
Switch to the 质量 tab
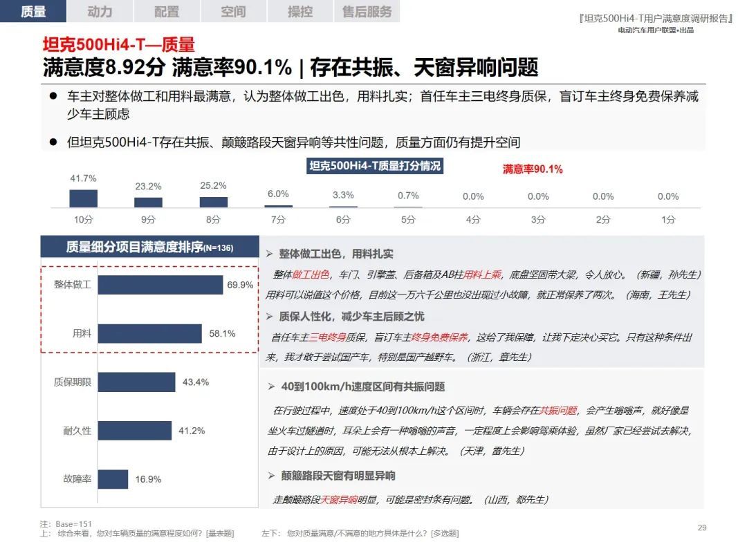33,11
